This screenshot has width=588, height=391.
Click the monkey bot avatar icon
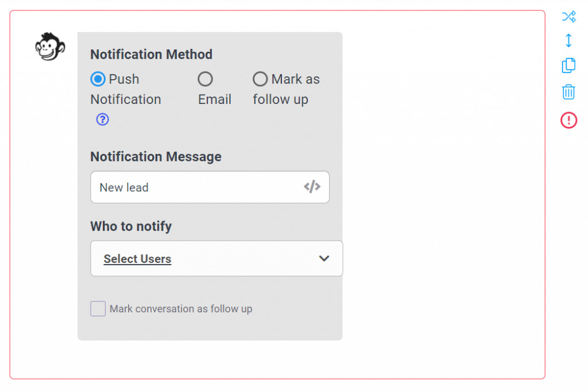pos(50,47)
